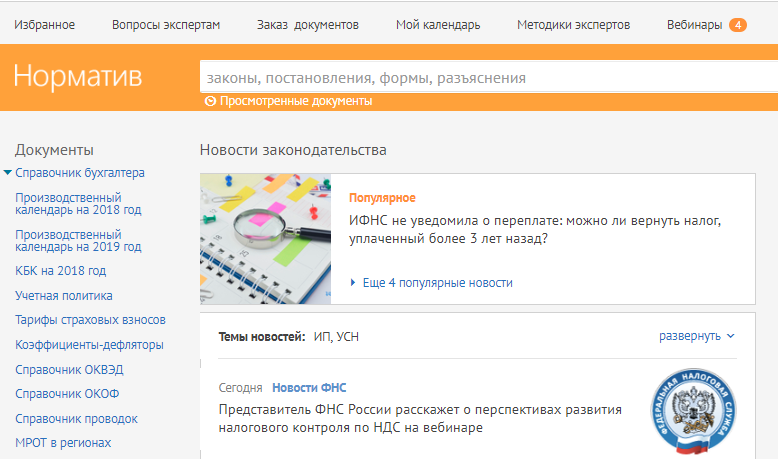Open Учетная политика link

64,296
